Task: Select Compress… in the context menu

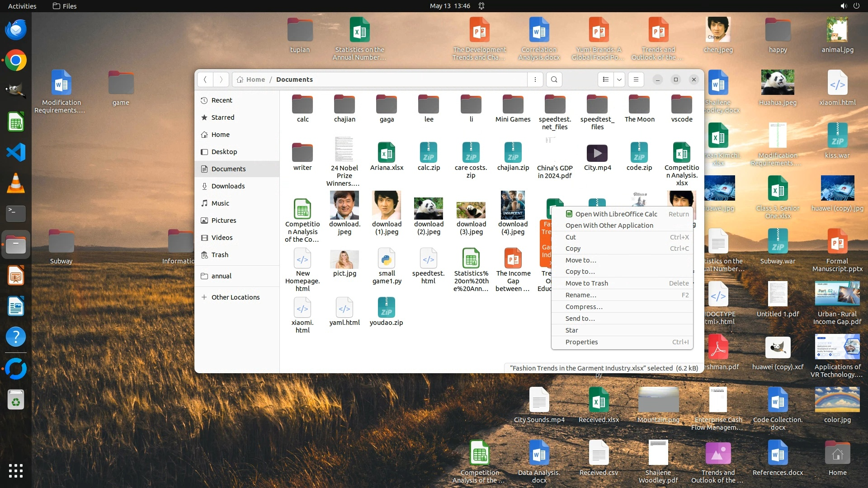Action: [x=584, y=307]
